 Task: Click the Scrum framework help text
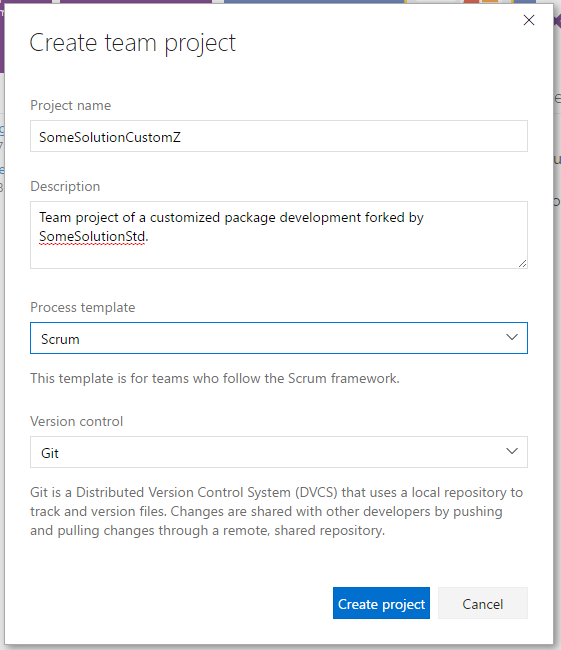215,378
